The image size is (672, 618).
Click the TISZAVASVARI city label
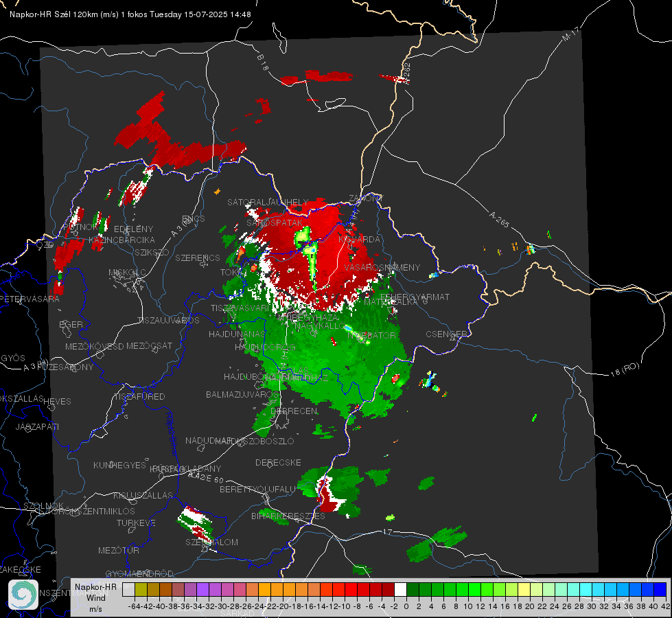pos(240,308)
